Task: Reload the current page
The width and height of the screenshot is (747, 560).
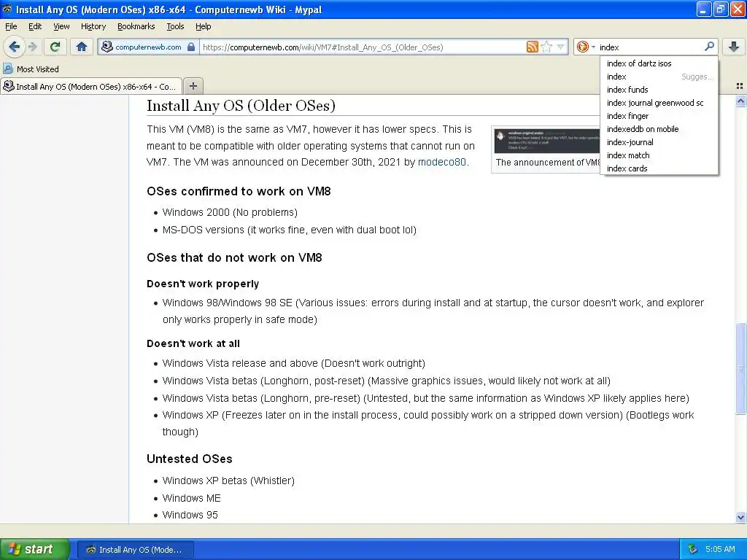Action: tap(55, 47)
